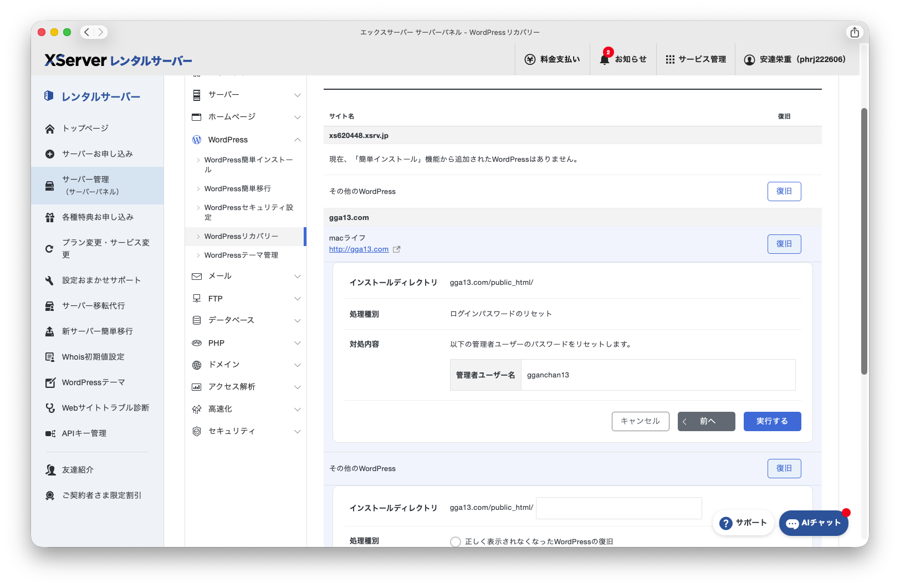Click the サーバー移転代行 icon
The image size is (900, 588).
click(x=50, y=306)
